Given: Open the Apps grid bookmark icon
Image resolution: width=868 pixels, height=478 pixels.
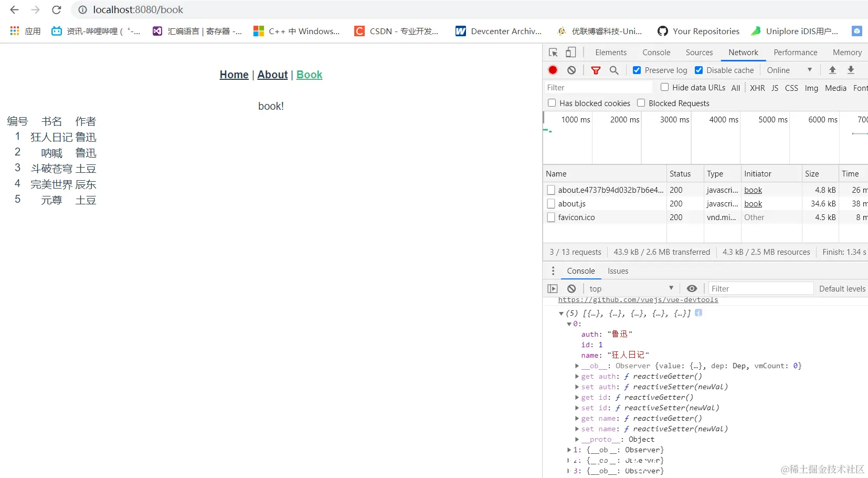Looking at the screenshot, I should [15, 31].
